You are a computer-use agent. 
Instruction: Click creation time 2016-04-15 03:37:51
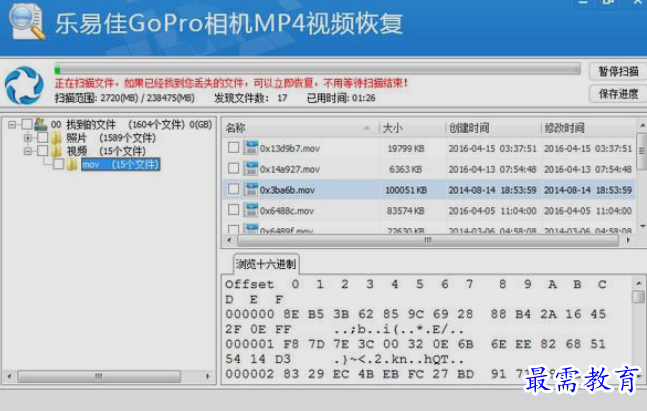point(493,148)
